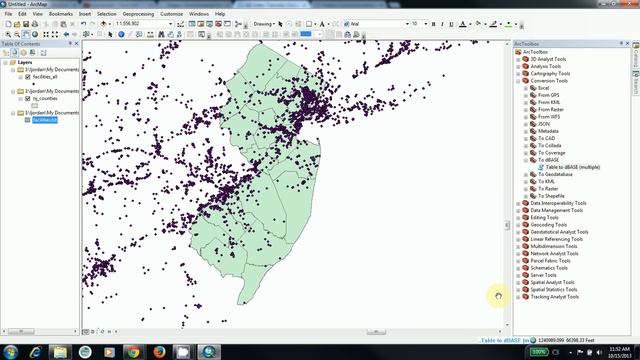Collapse the Layers data frame
Screen dimensions: 640x360
tap(5, 62)
